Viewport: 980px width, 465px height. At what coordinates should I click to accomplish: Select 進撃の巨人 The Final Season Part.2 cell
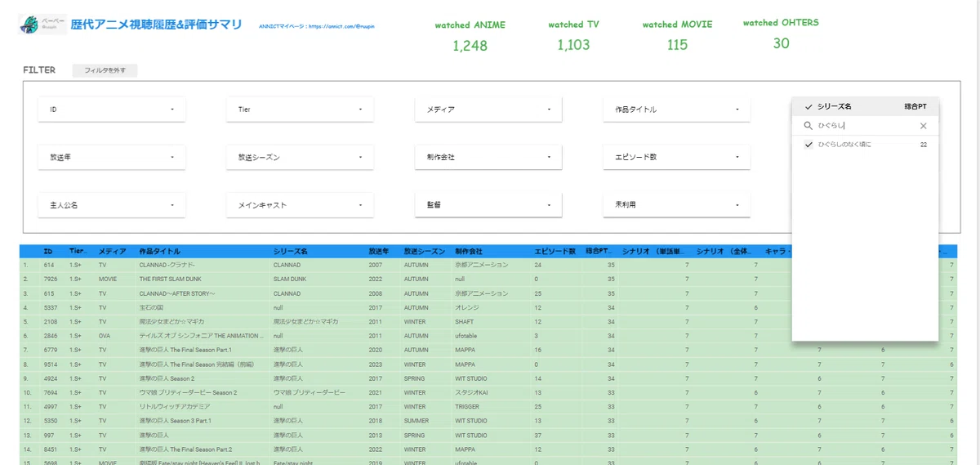[x=185, y=449]
